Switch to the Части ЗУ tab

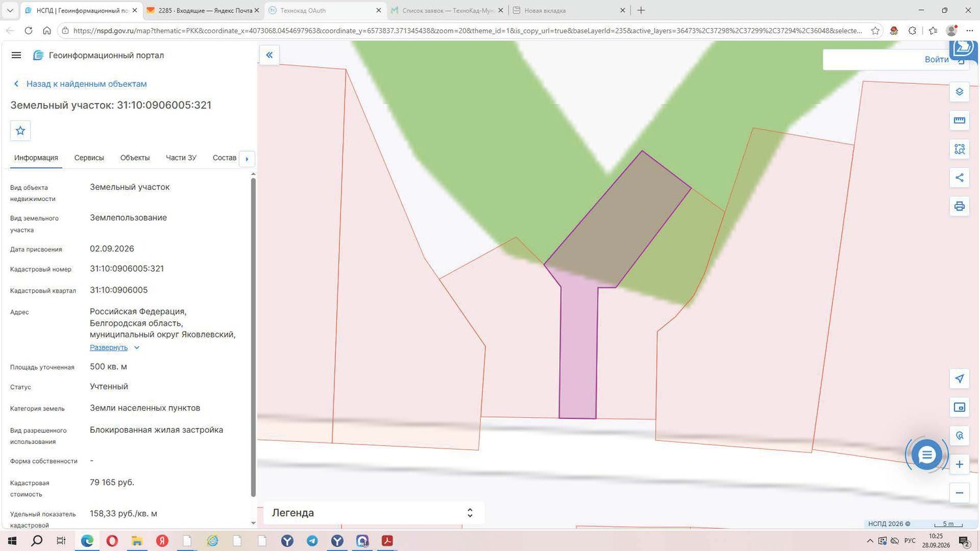(181, 158)
